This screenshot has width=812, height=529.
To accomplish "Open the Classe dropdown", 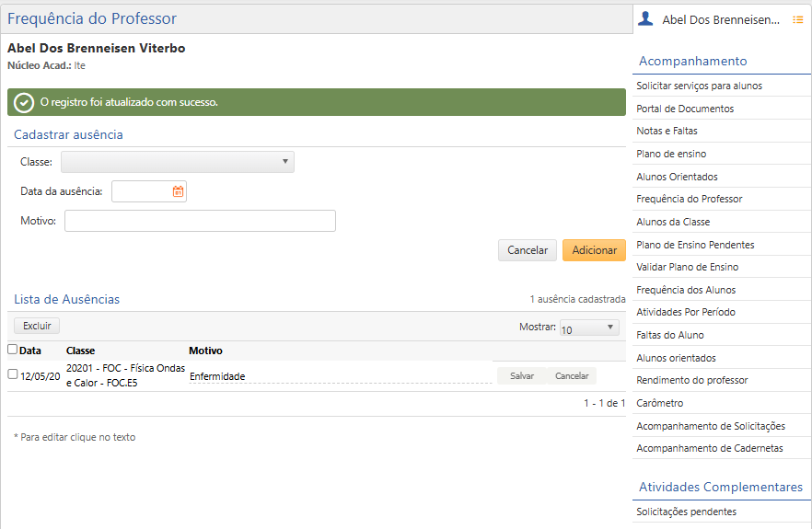I will (x=178, y=162).
